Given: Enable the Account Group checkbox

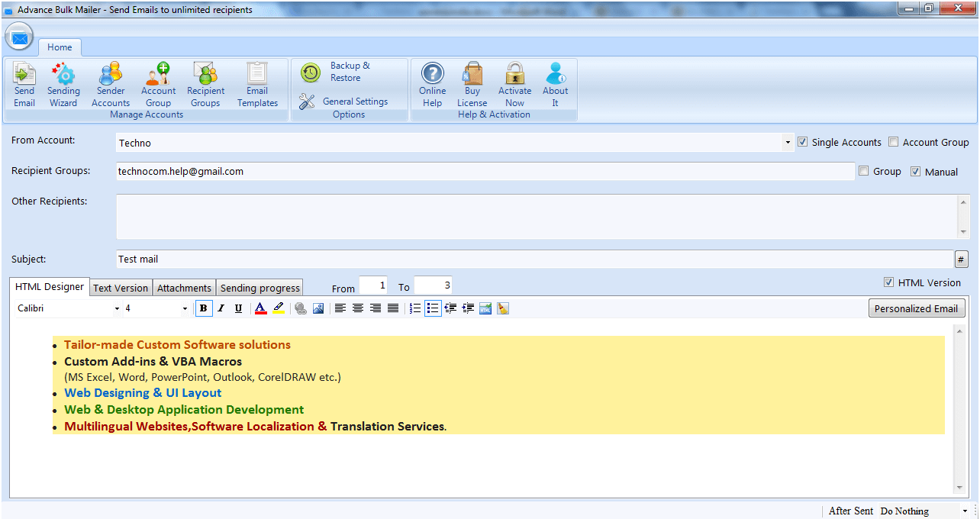Looking at the screenshot, I should pos(893,142).
